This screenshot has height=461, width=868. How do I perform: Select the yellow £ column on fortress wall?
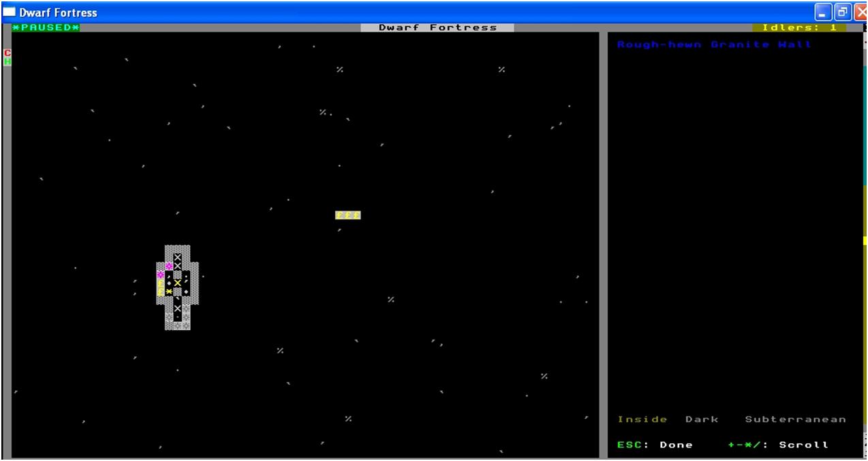click(x=161, y=287)
